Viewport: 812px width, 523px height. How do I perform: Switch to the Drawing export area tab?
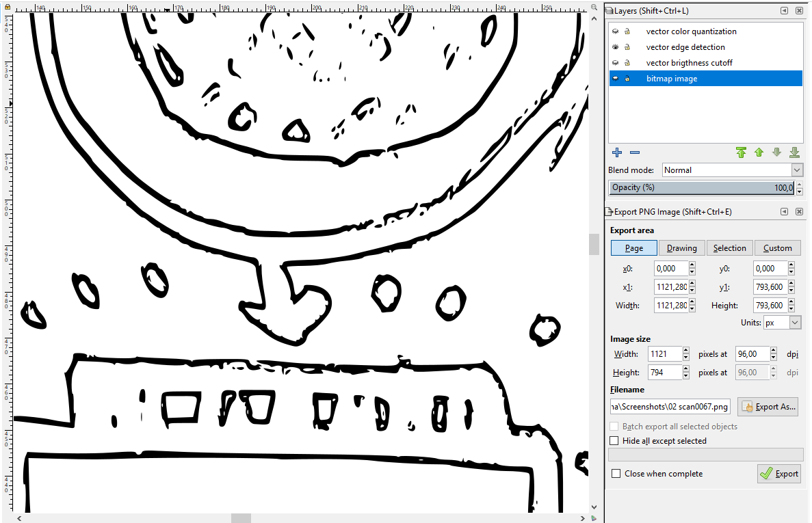click(681, 247)
